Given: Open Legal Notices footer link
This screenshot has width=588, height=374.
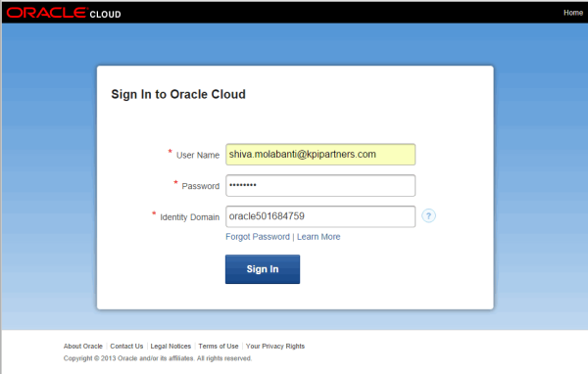Looking at the screenshot, I should pyautogui.click(x=171, y=347).
